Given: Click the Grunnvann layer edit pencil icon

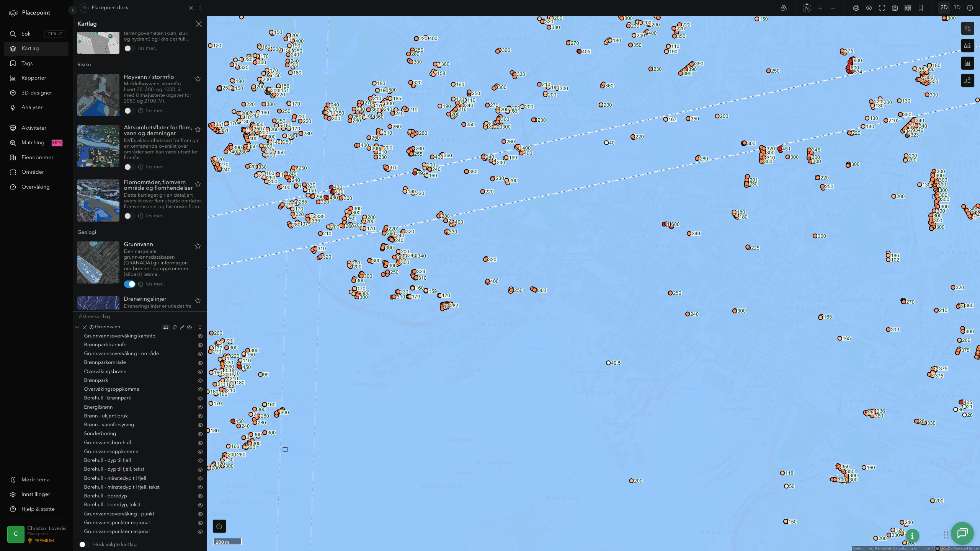Looking at the screenshot, I should [182, 327].
